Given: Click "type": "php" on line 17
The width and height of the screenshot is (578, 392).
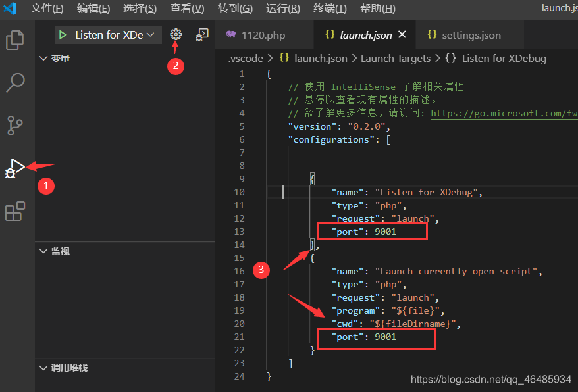Looking at the screenshot, I should [369, 285].
